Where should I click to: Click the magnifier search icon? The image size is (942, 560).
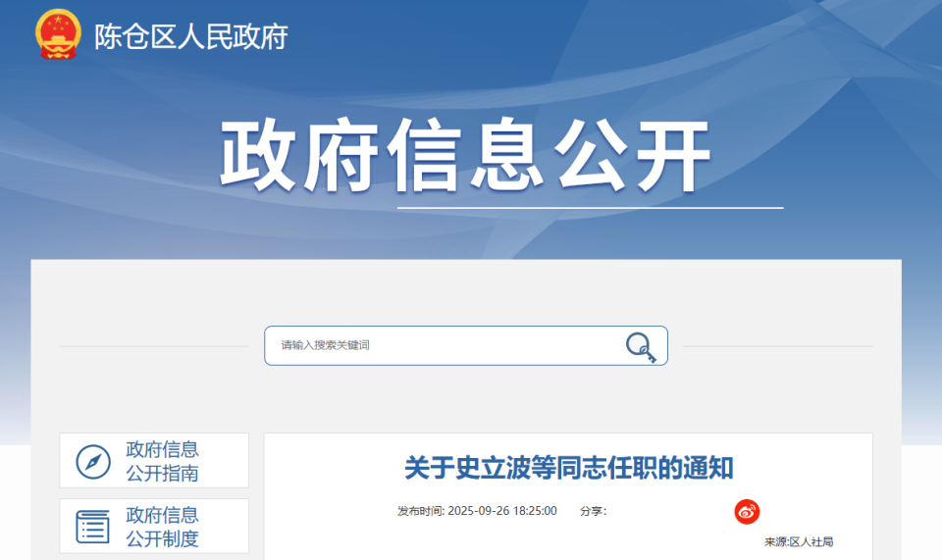coord(641,347)
